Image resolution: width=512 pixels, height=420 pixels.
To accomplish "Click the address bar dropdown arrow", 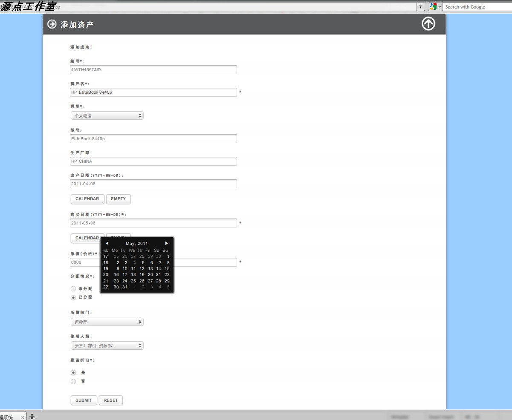I will (x=421, y=6).
